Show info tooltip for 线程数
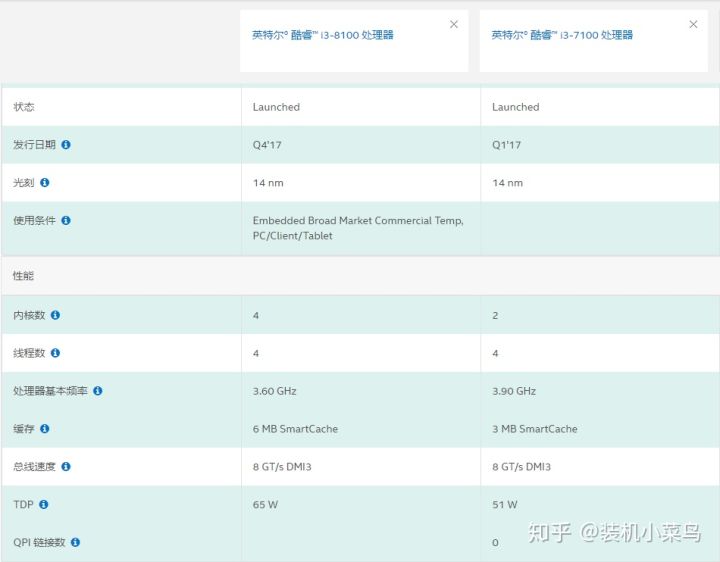Image resolution: width=720 pixels, height=562 pixels. click(x=55, y=353)
